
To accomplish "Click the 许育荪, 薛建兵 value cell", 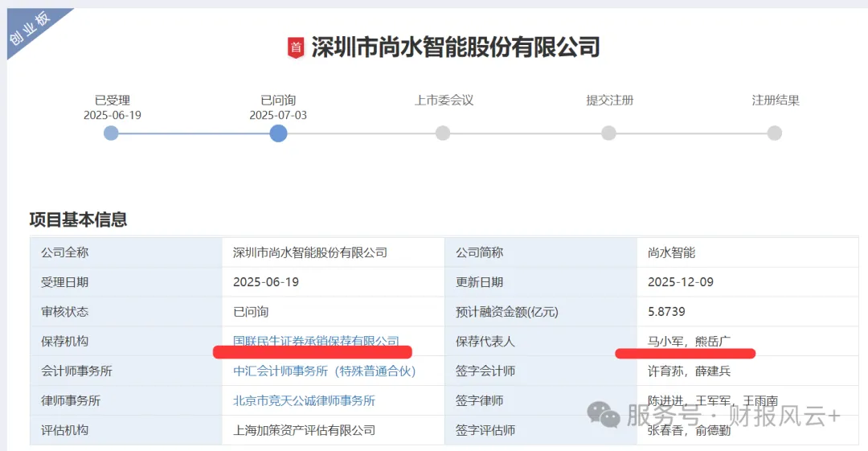I will point(748,371).
